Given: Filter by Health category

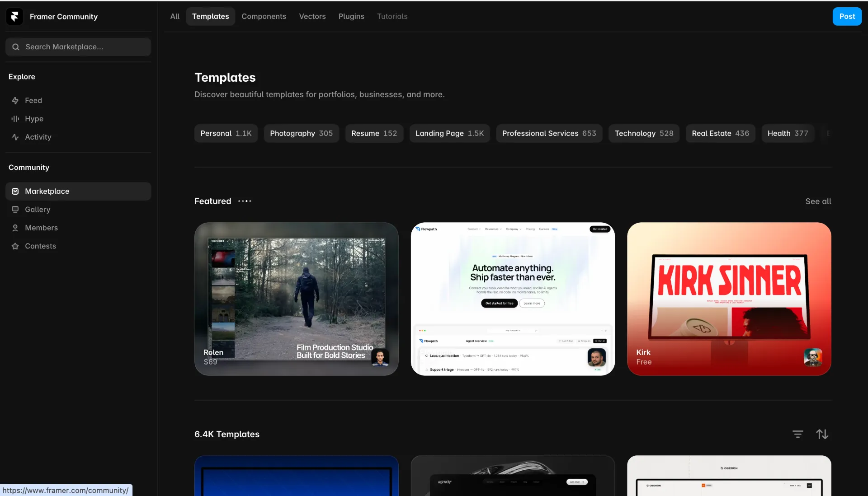Looking at the screenshot, I should point(788,133).
